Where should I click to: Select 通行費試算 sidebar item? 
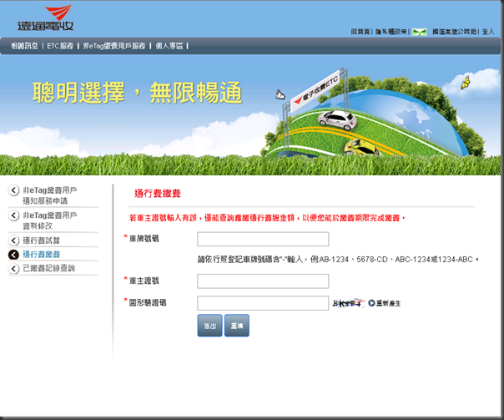tap(41, 240)
